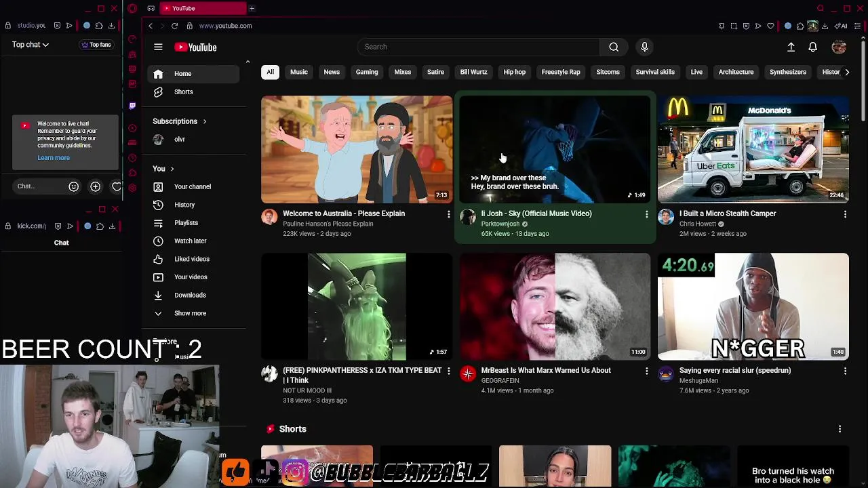Screen dimensions: 868x488
Task: Click the plus icon beside chat input
Action: coord(95,186)
